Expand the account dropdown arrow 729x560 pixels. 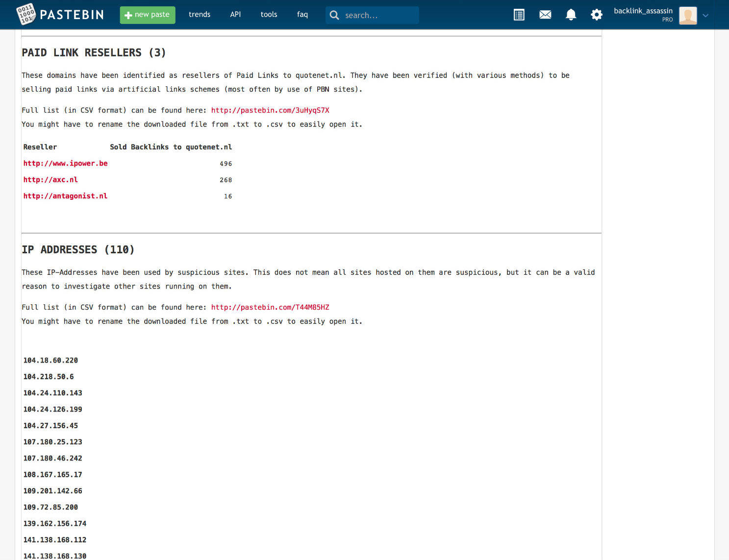click(705, 16)
